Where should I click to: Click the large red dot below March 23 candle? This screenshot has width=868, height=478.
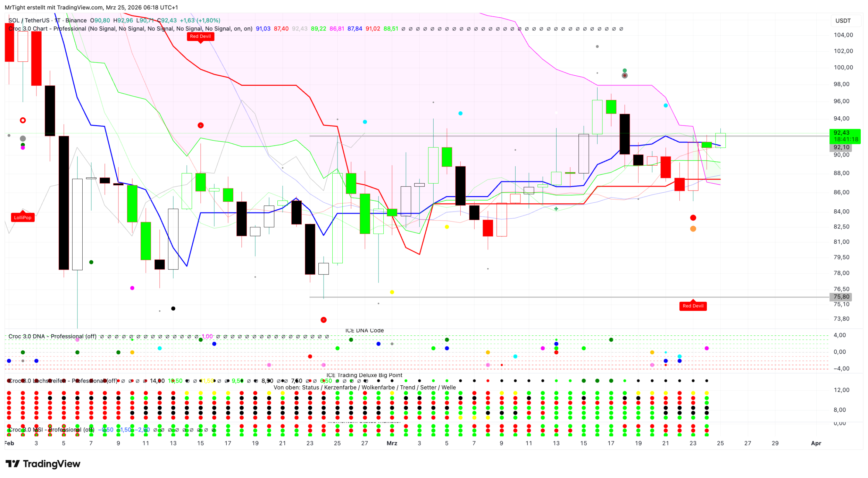coord(693,218)
